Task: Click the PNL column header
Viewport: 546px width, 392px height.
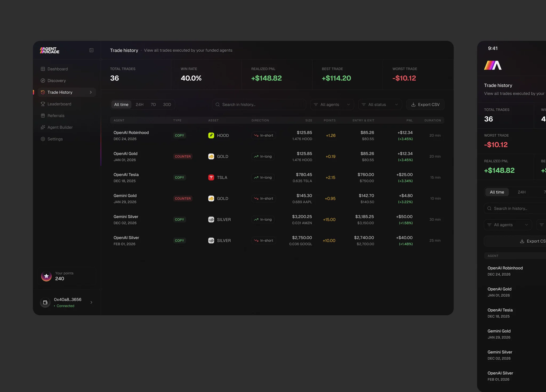Action: point(409,121)
